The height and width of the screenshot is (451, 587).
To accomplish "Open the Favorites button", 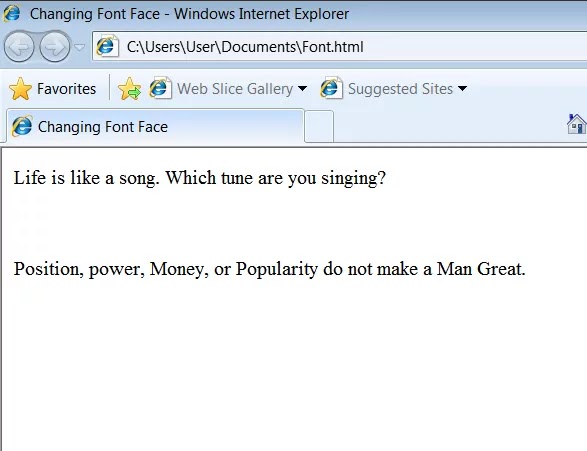I will [x=53, y=89].
